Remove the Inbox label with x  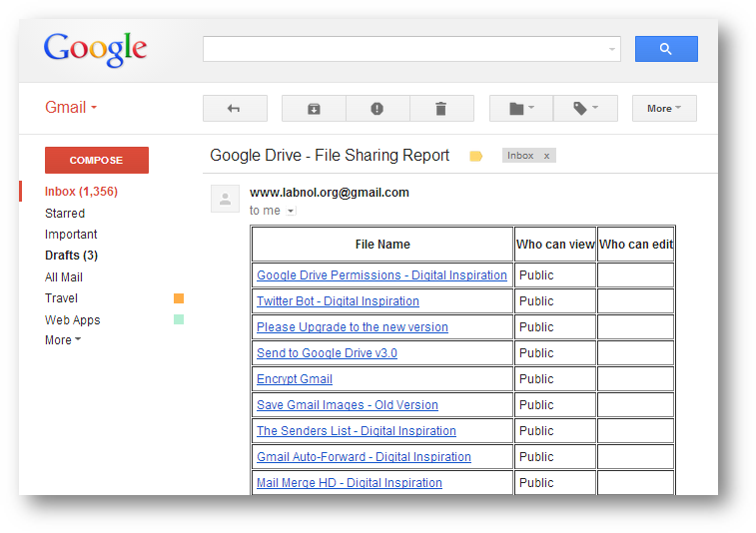tap(546, 156)
